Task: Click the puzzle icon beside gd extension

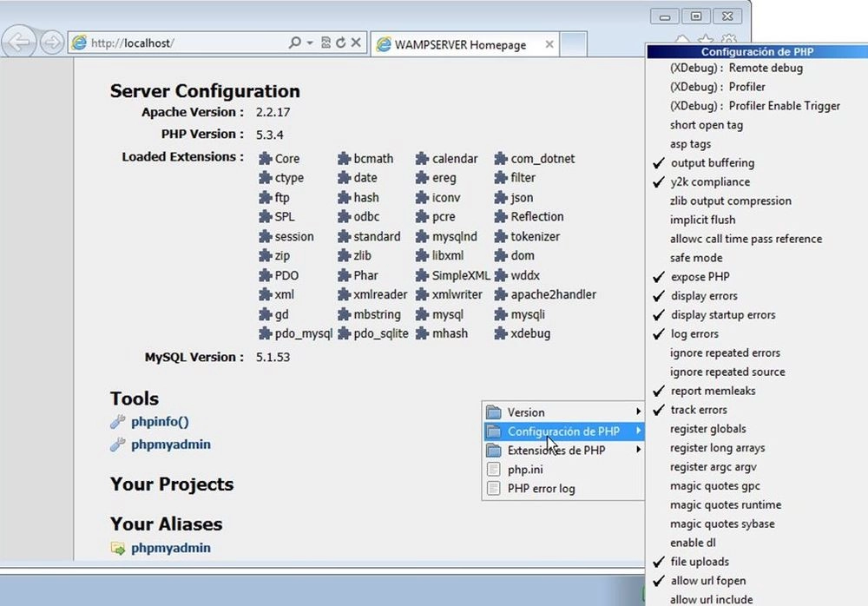Action: coord(265,314)
